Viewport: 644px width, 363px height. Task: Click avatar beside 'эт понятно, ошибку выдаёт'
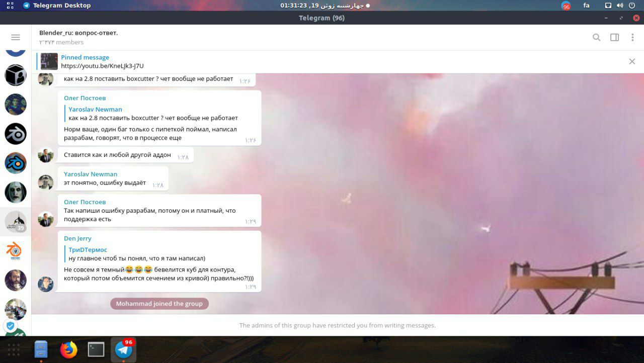[46, 183]
